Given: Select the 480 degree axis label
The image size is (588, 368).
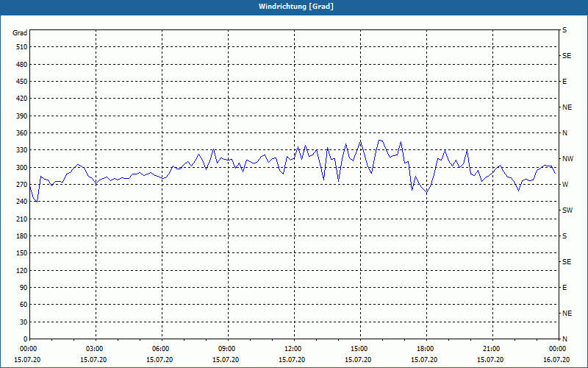Looking at the screenshot, I should (x=22, y=64).
